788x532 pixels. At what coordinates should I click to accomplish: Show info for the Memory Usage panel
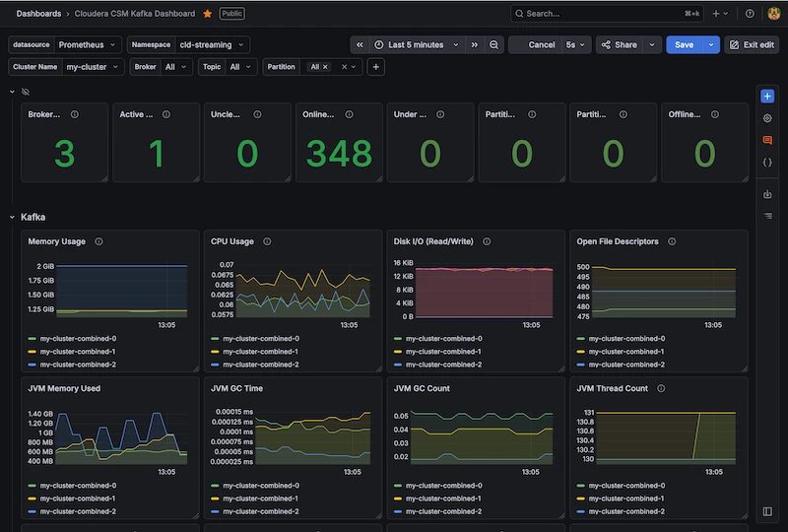pyautogui.click(x=99, y=241)
